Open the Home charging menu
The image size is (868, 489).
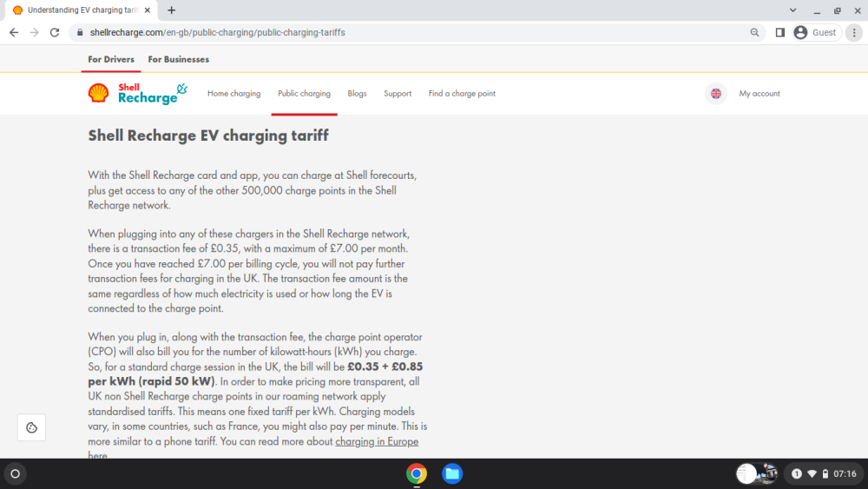(234, 94)
